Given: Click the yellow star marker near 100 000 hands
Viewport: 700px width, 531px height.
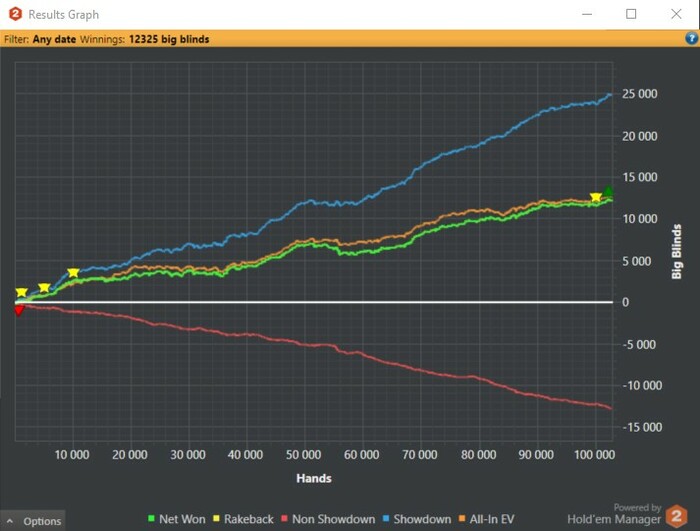Looking at the screenshot, I should click(596, 197).
